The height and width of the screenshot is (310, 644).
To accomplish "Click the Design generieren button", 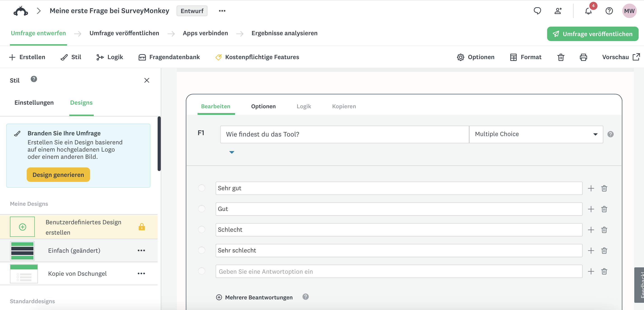I will [x=58, y=175].
